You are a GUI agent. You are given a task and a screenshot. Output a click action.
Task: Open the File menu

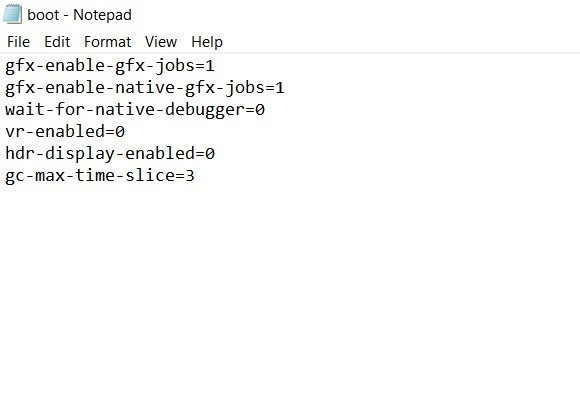18,42
